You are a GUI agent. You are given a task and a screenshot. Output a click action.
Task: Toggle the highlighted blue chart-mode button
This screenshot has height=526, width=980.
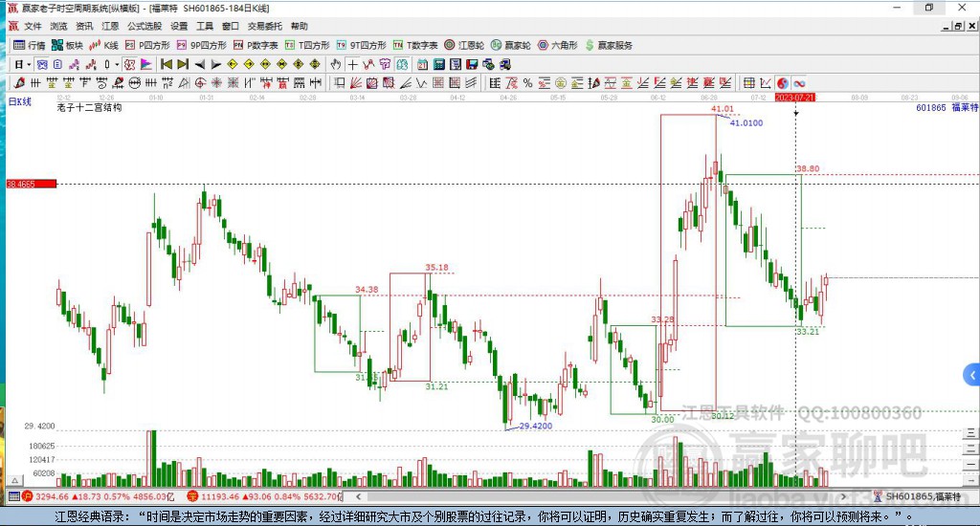(x=41, y=64)
